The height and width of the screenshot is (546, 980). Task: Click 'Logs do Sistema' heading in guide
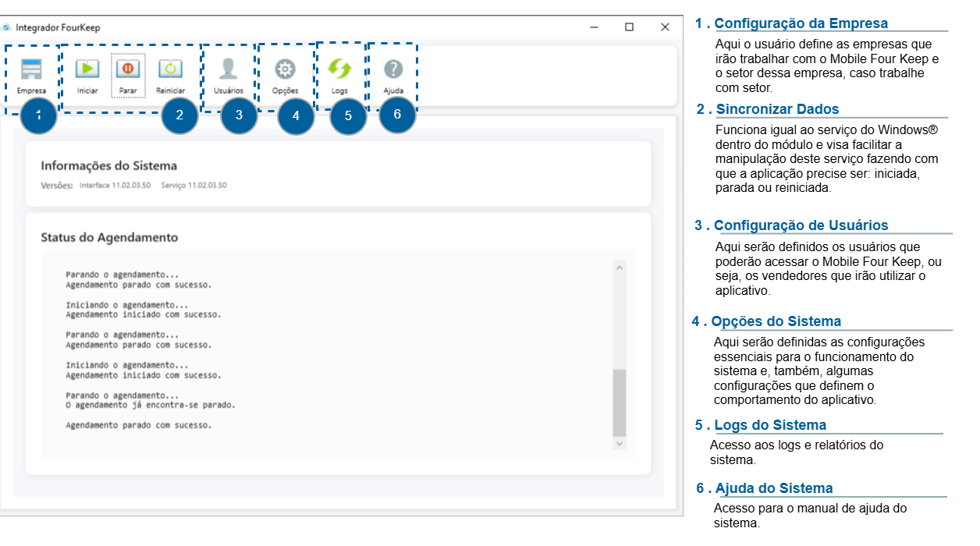pos(770,425)
